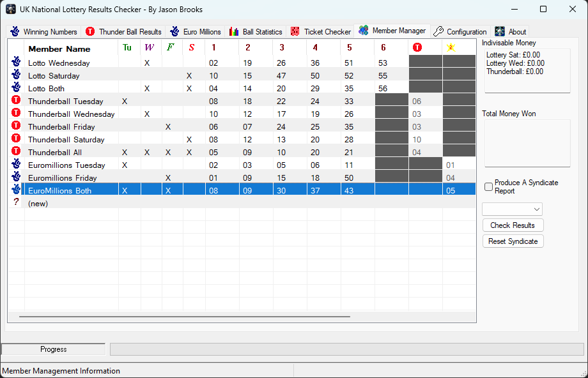Click the 'Thunderball All' member name

[55, 152]
